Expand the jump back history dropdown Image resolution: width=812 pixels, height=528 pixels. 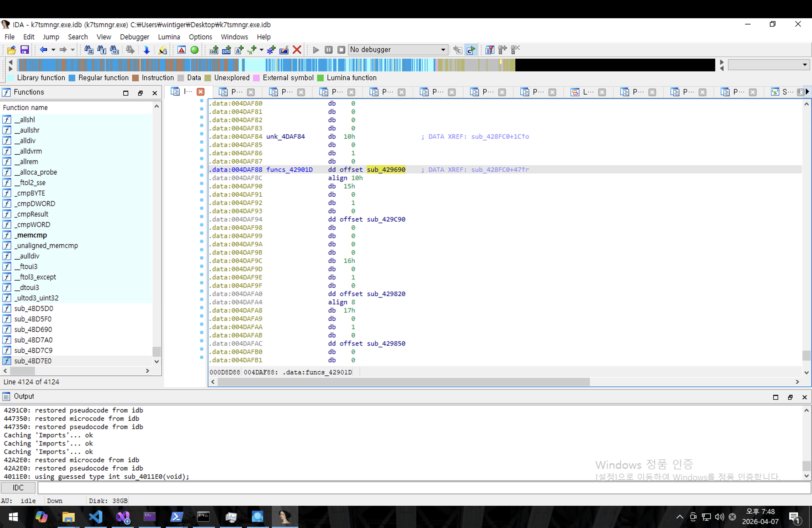coord(53,50)
